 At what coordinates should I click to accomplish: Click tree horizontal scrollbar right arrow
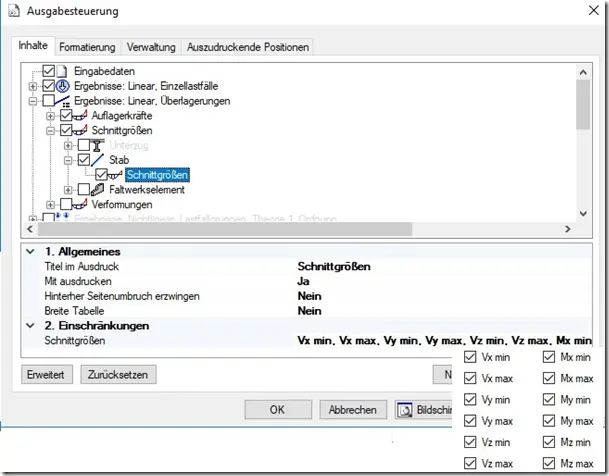(568, 229)
